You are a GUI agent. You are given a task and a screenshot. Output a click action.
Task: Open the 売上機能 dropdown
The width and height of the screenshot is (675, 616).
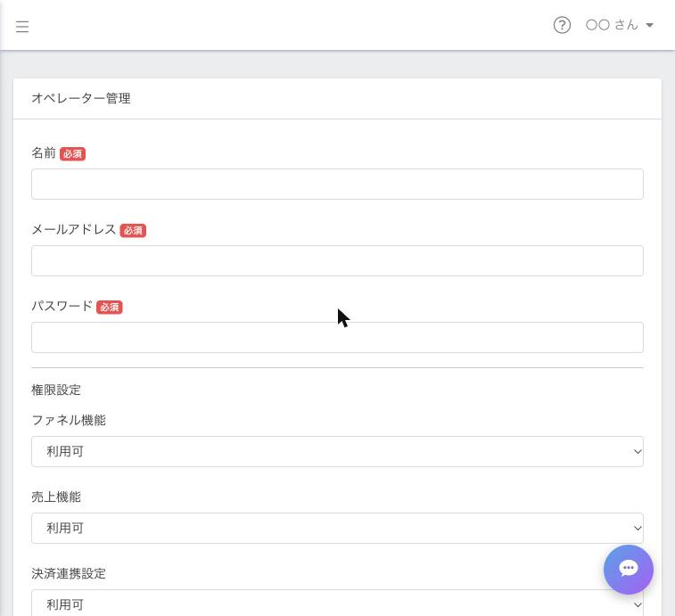click(337, 528)
